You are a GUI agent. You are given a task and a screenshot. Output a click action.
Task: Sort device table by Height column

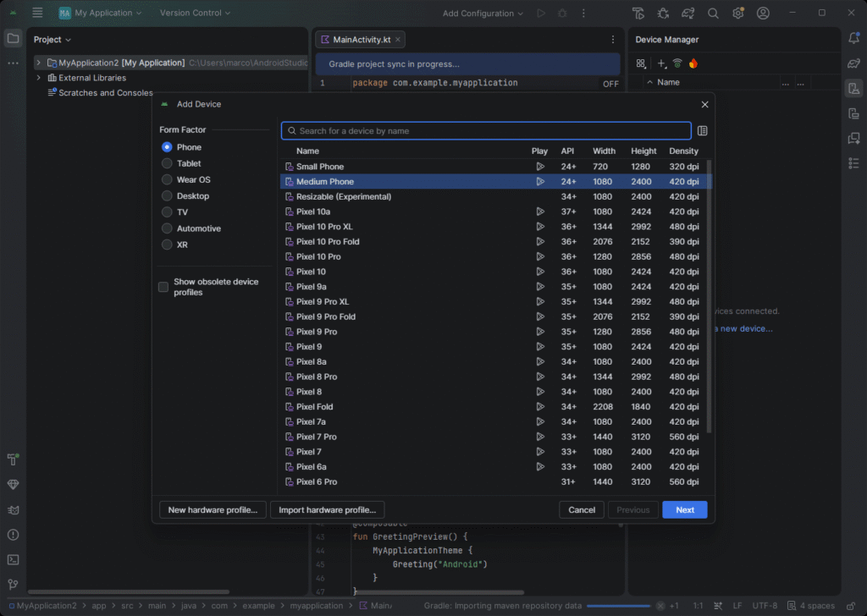pos(643,151)
